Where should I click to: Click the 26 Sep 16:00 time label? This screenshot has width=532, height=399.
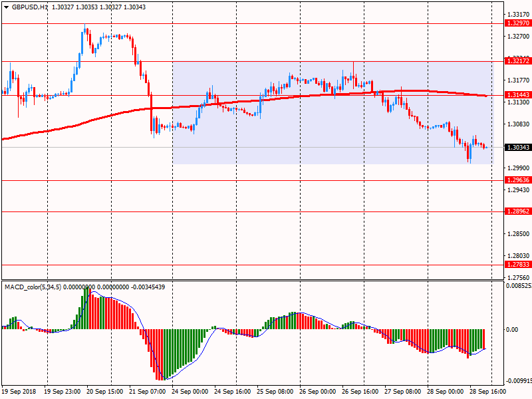point(360,392)
